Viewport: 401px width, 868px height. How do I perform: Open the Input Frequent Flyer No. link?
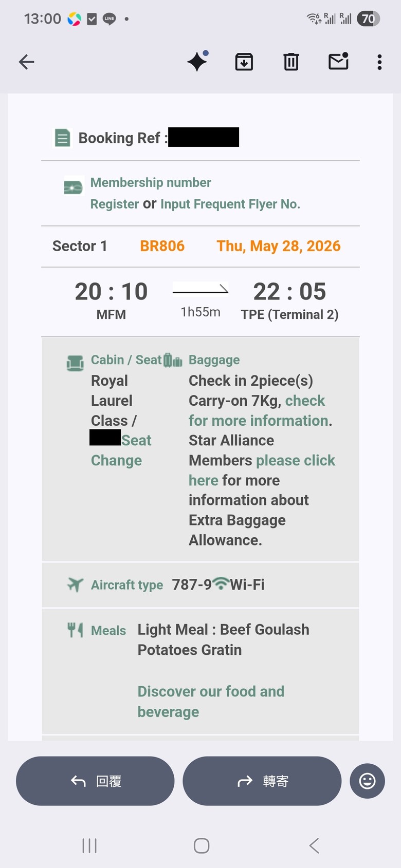coord(230,204)
